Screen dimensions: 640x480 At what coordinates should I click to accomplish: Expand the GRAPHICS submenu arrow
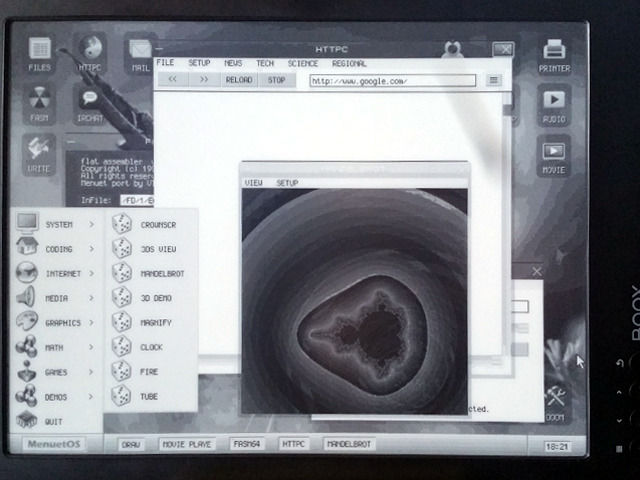point(91,323)
